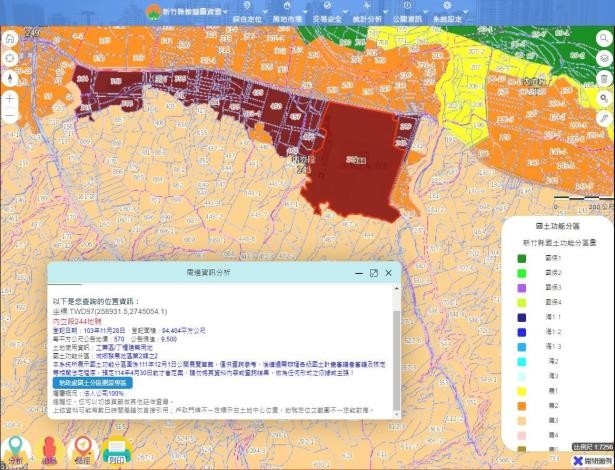Click the 國保1 green legend swatch

(x=523, y=258)
